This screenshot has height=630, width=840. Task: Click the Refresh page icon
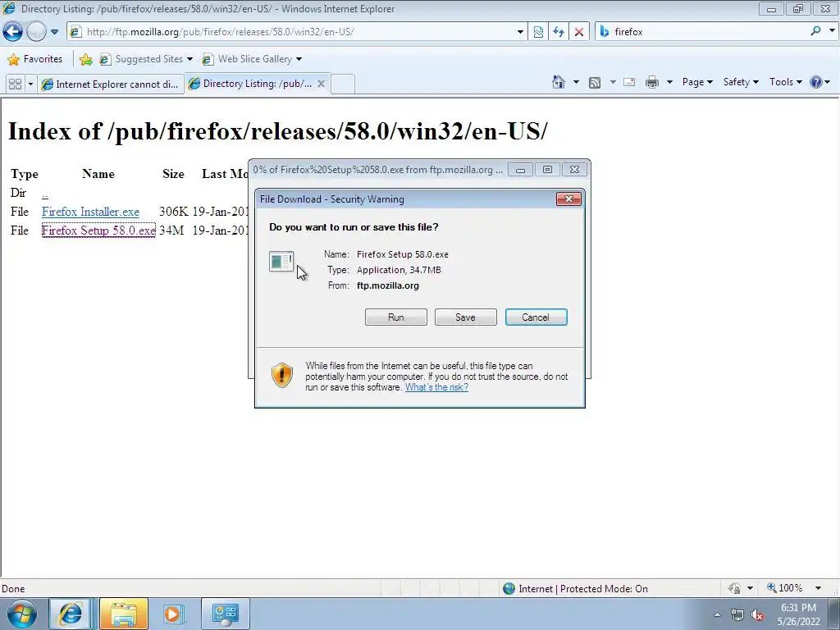pyautogui.click(x=559, y=32)
